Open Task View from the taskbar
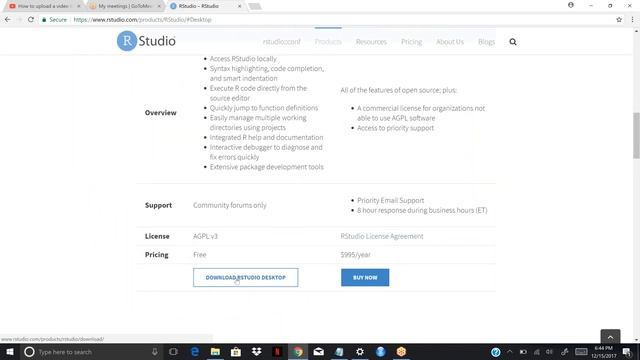The height and width of the screenshot is (360, 640). tap(173, 352)
